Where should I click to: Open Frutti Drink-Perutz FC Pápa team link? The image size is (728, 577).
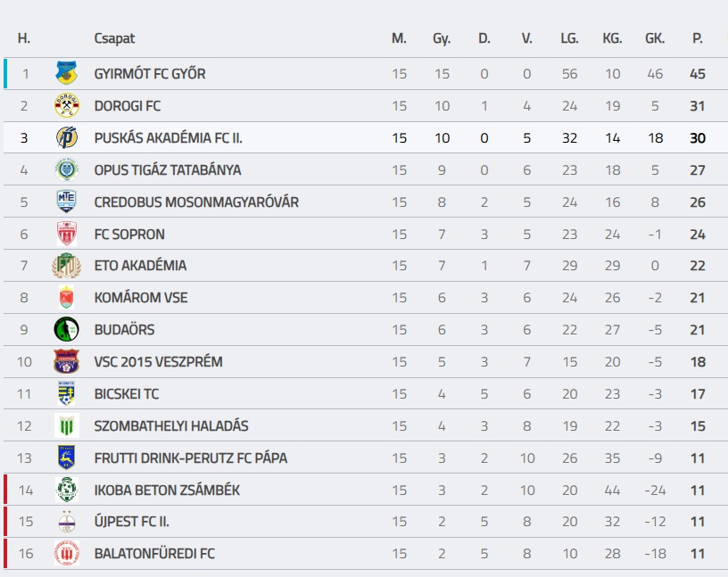[191, 458]
